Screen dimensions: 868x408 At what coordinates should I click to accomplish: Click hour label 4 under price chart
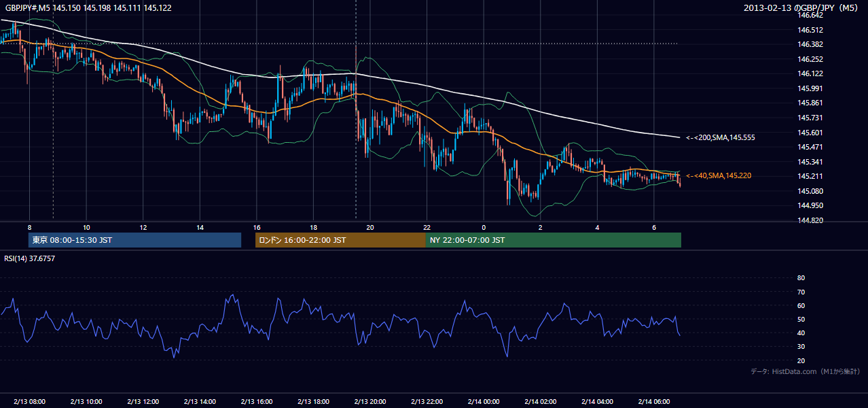[597, 227]
